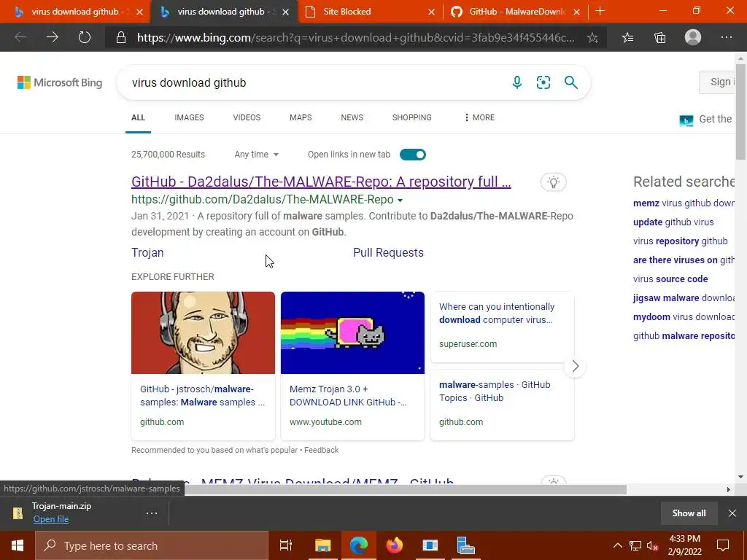Show hidden system tray icons

click(617, 545)
